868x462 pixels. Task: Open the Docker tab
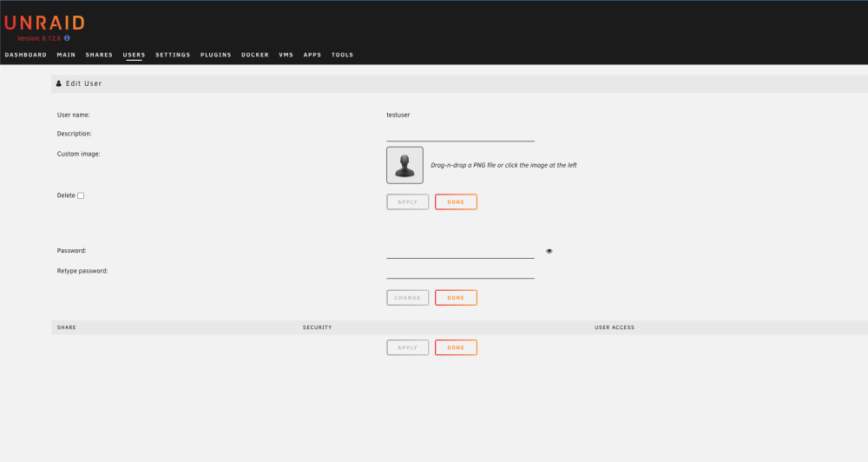(255, 55)
